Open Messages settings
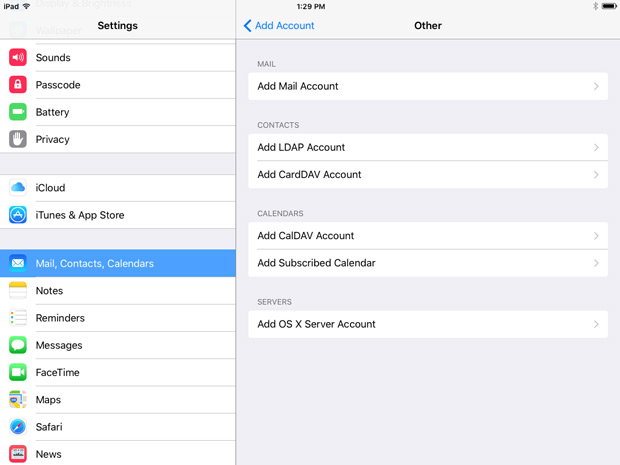The width and height of the screenshot is (620, 465). pos(118,345)
